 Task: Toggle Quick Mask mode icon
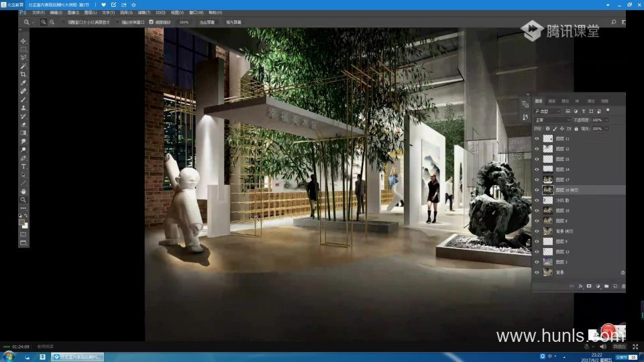coord(23,235)
